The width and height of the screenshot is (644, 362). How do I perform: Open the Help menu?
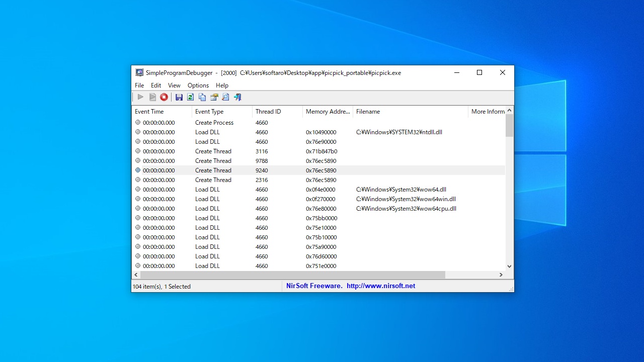tap(222, 85)
